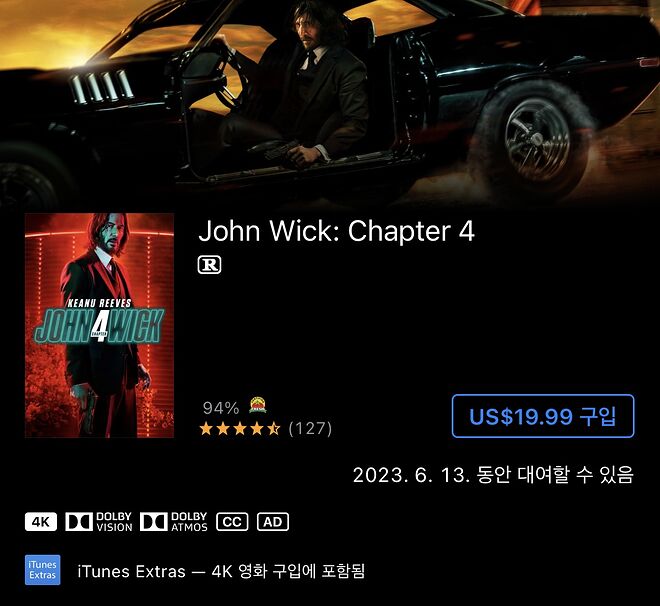This screenshot has width=660, height=606.
Task: Click the Dolby Vision double-D logo
Action: pyautogui.click(x=79, y=522)
